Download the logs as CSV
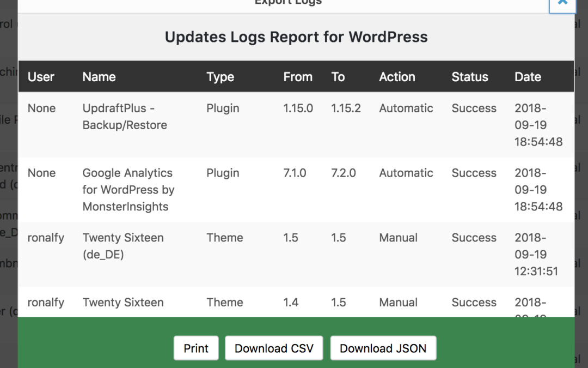Screen dimensions: 588x368 point(274,348)
